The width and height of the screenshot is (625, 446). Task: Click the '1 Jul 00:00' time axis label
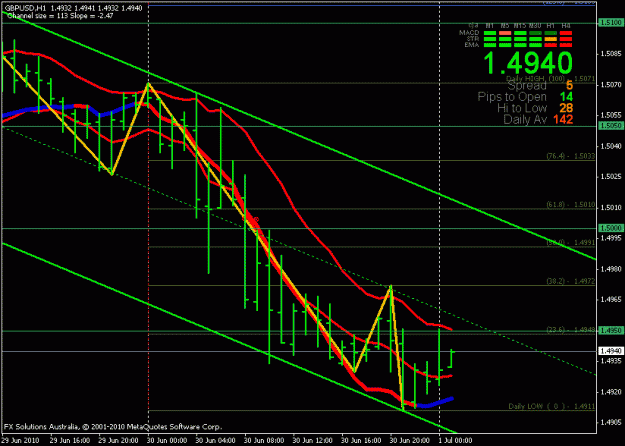pos(454,440)
